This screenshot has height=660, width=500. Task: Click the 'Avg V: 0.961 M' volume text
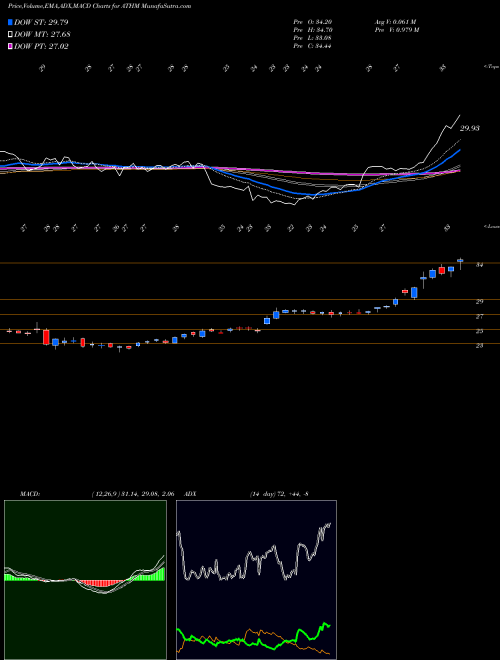395,21
